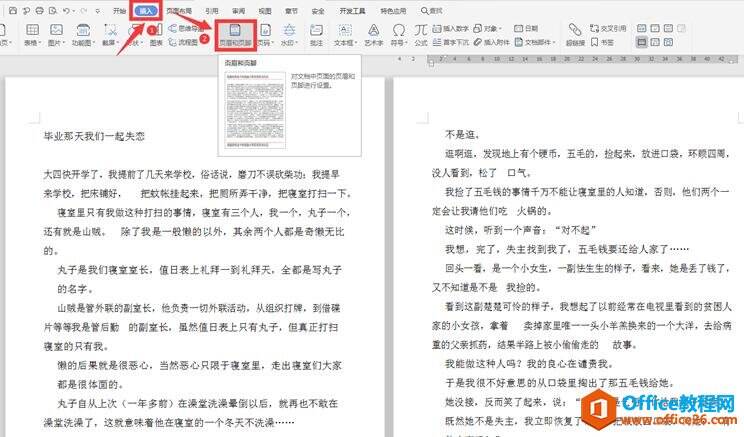Open the 文档部件 document parts dropdown
The image size is (744, 437).
(535, 42)
